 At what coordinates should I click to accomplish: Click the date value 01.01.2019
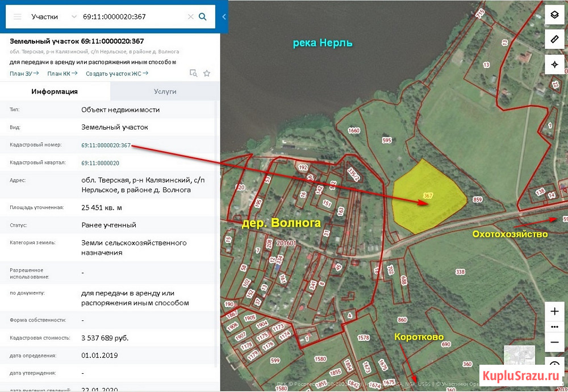pyautogui.click(x=99, y=356)
